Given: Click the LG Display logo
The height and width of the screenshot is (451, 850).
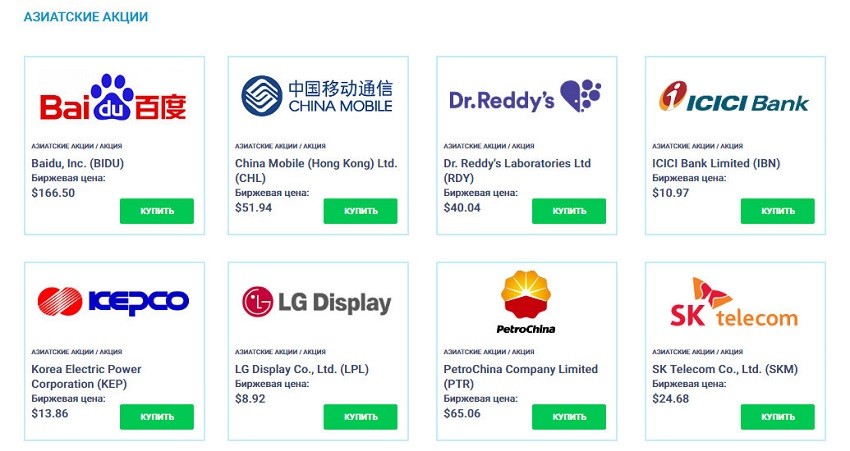Looking at the screenshot, I should [317, 302].
